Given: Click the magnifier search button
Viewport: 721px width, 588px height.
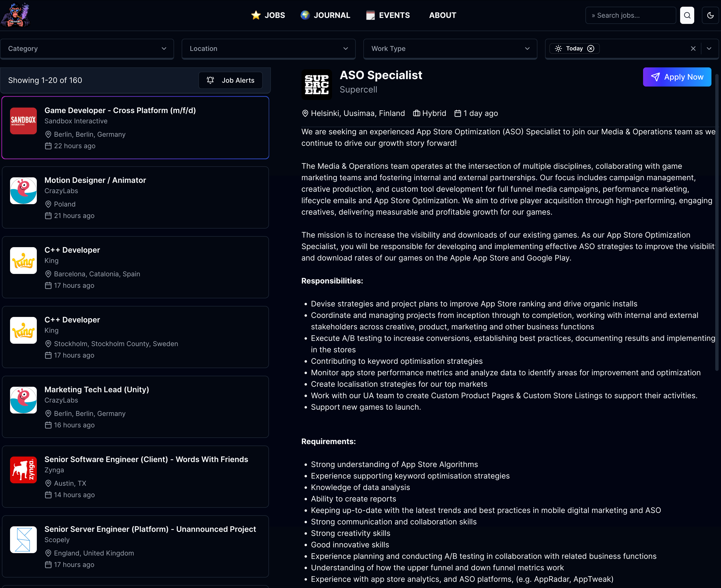Looking at the screenshot, I should click(687, 15).
